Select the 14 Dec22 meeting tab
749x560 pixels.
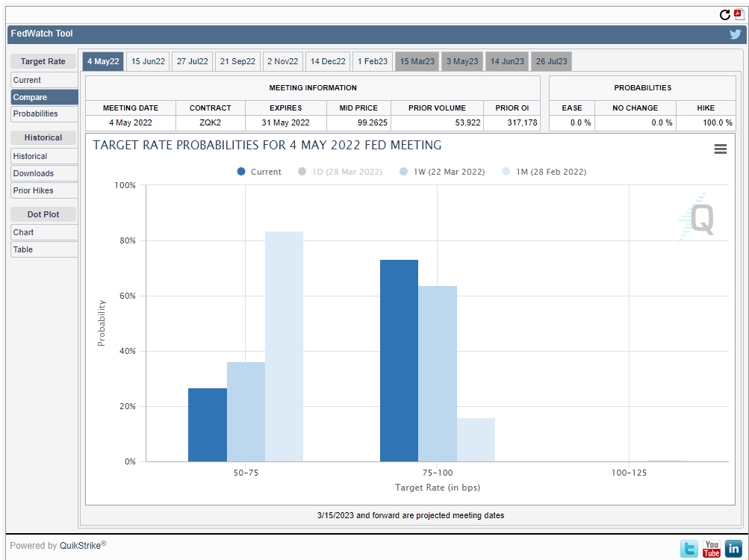(x=328, y=61)
